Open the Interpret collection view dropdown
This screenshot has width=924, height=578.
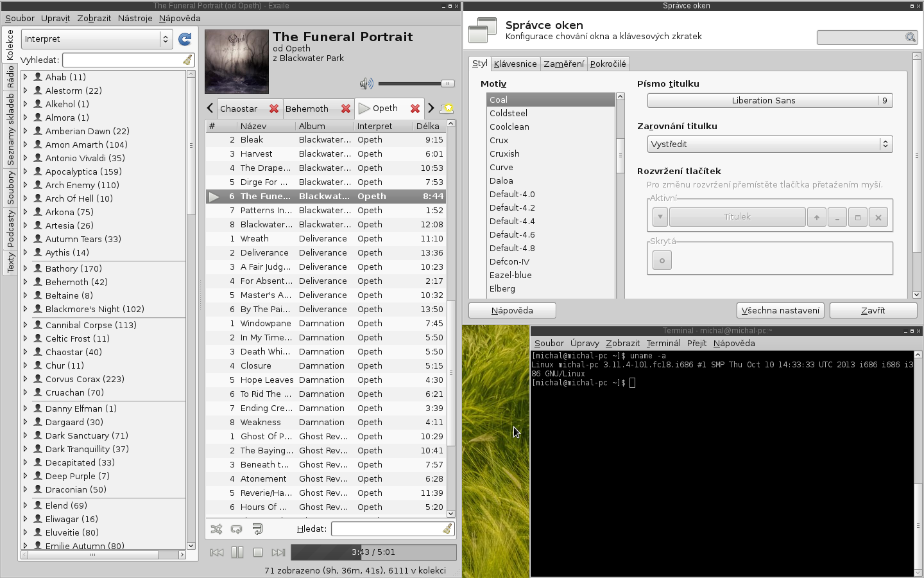(x=97, y=39)
